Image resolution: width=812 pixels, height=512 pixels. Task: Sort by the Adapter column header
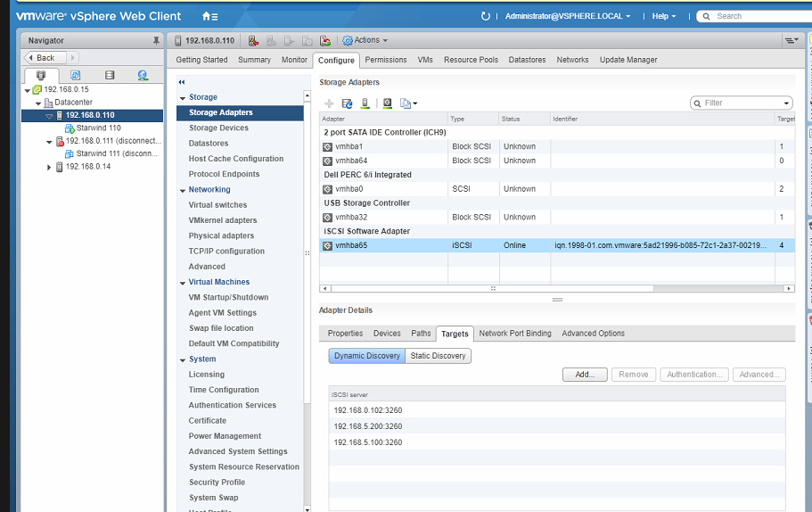383,120
